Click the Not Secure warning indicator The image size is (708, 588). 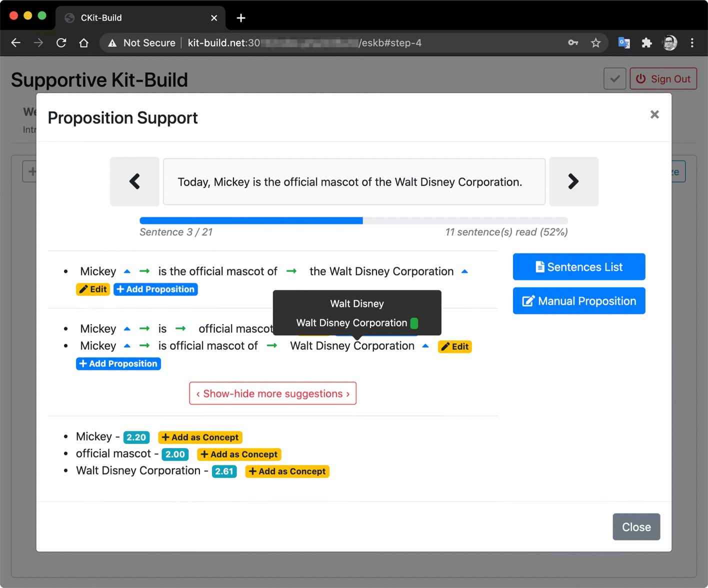(141, 43)
